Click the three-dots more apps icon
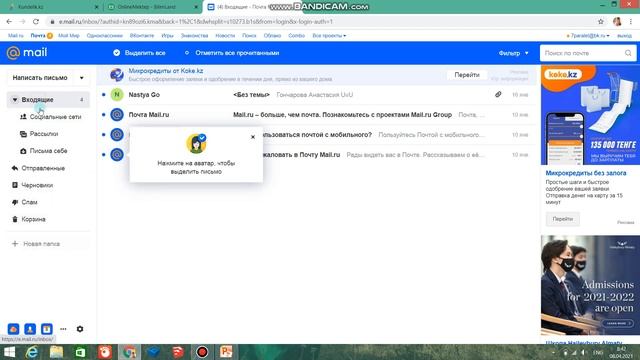Image resolution: width=640 pixels, height=360 pixels. pyautogui.click(x=63, y=329)
